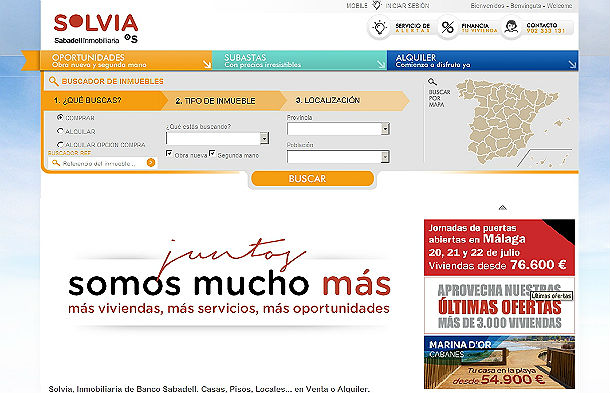The width and height of the screenshot is (610, 393).
Task: Toggle the Segunda mano checkbox
Action: click(212, 153)
